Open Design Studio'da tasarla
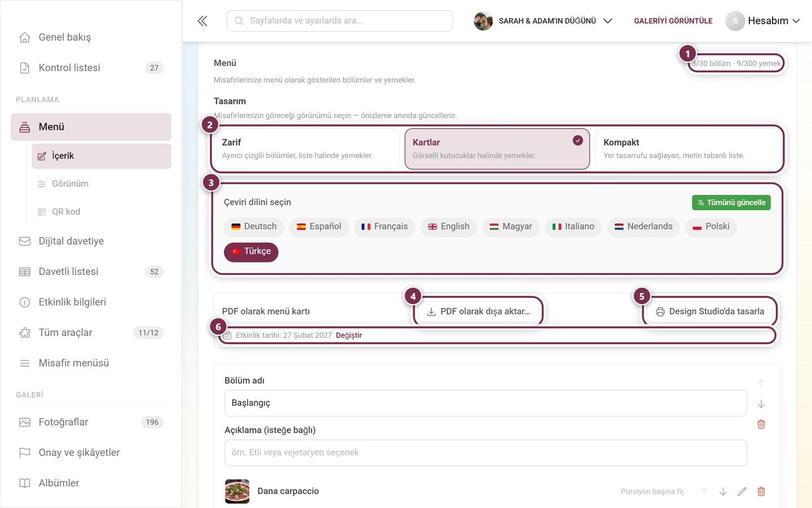 pos(710,312)
